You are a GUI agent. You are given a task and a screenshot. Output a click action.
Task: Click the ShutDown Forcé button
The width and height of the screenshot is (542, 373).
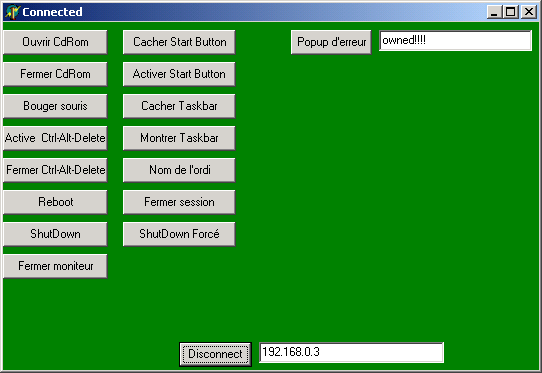[179, 234]
